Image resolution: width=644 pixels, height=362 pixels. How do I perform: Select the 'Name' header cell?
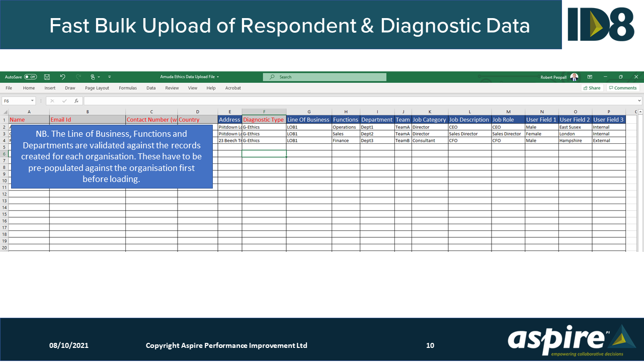(29, 120)
